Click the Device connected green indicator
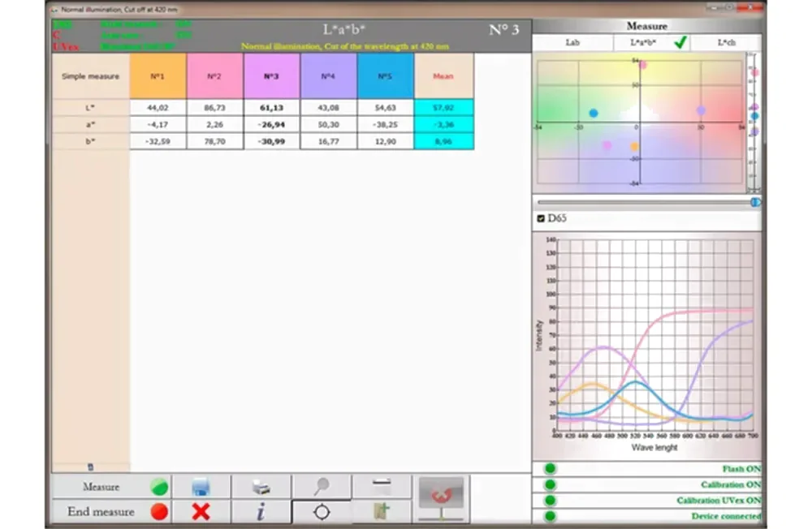Viewport: 812px width, 529px height. tap(550, 516)
